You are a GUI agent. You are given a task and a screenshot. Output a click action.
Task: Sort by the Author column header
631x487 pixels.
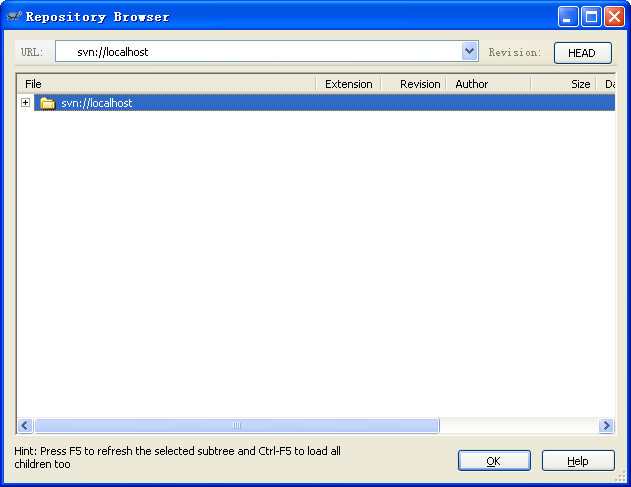click(489, 84)
